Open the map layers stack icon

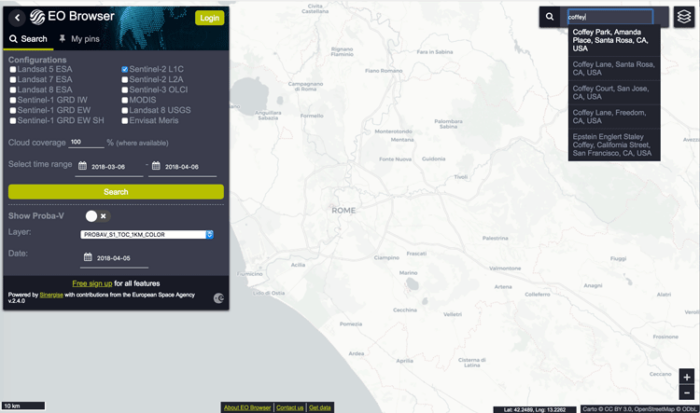click(x=684, y=17)
